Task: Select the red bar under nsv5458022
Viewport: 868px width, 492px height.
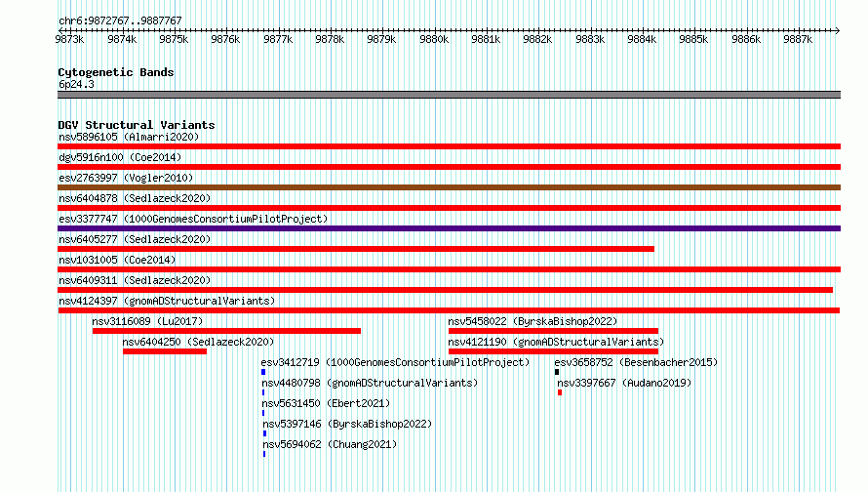Action: point(553,331)
